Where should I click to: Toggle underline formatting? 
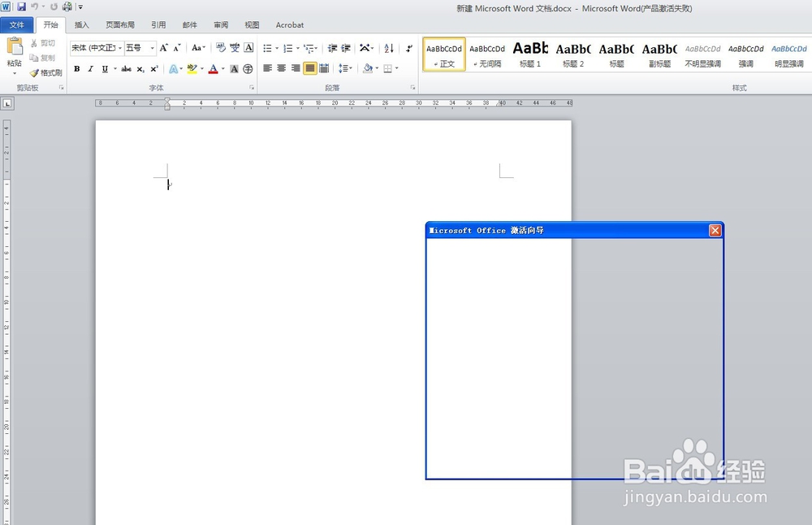pyautogui.click(x=105, y=68)
